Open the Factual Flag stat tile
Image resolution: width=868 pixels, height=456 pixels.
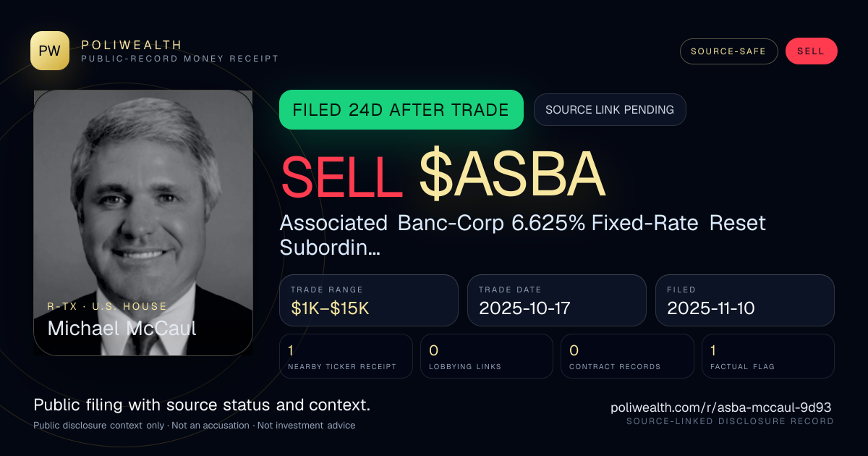pos(768,356)
